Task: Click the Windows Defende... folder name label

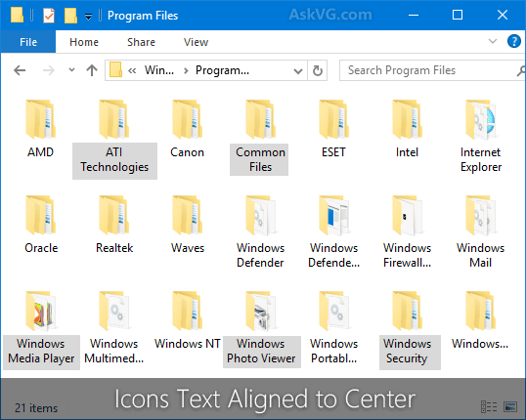Action: point(333,255)
